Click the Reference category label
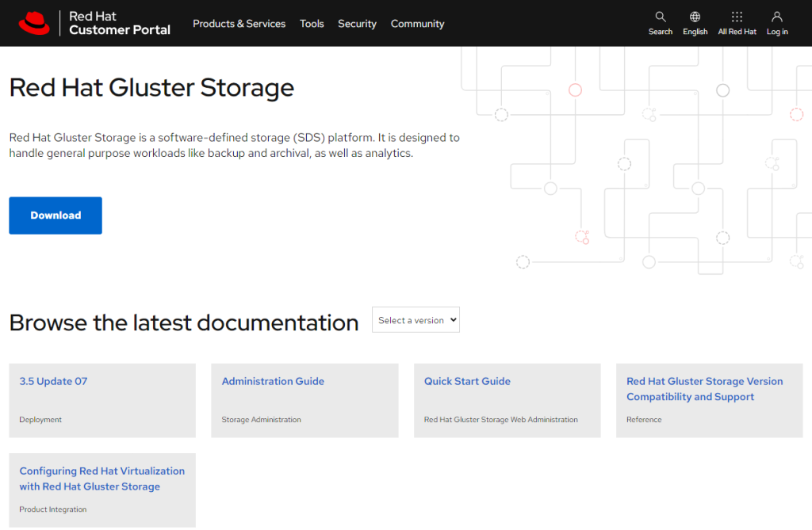Image resolution: width=812 pixels, height=530 pixels. pos(644,420)
